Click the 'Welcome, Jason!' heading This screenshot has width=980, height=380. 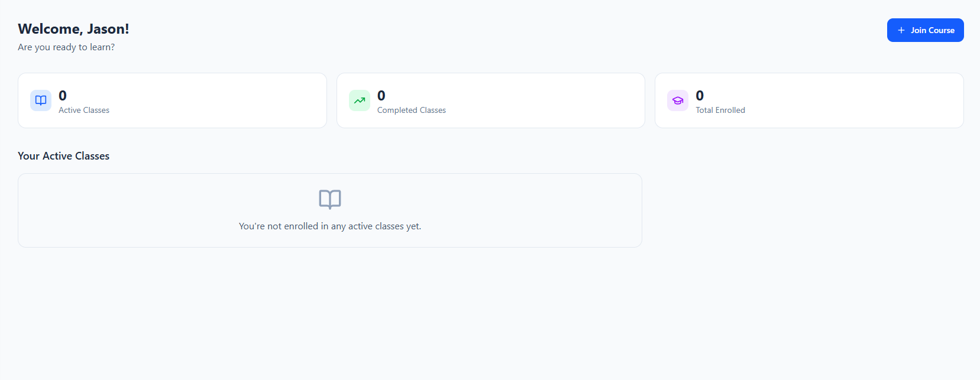73,29
